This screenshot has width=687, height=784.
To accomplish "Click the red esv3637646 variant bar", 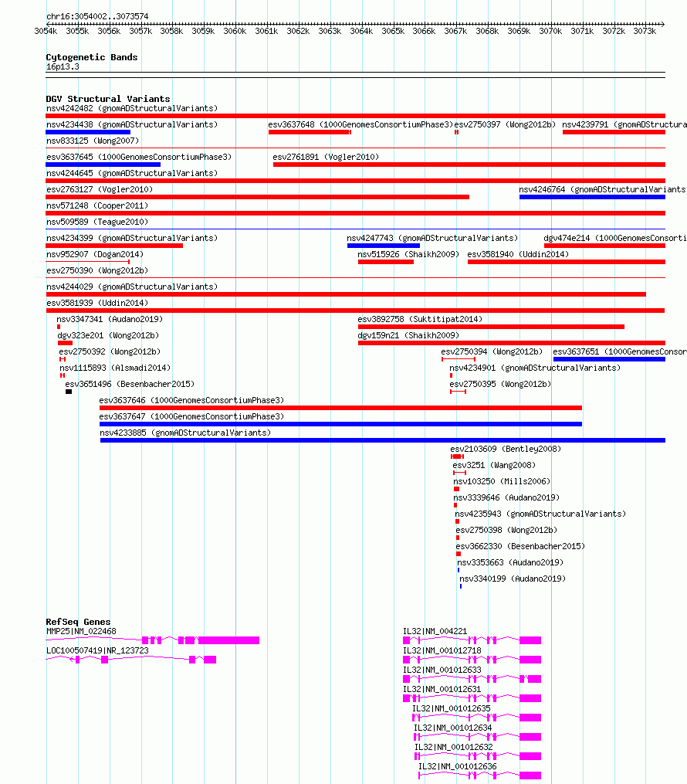I will [340, 408].
